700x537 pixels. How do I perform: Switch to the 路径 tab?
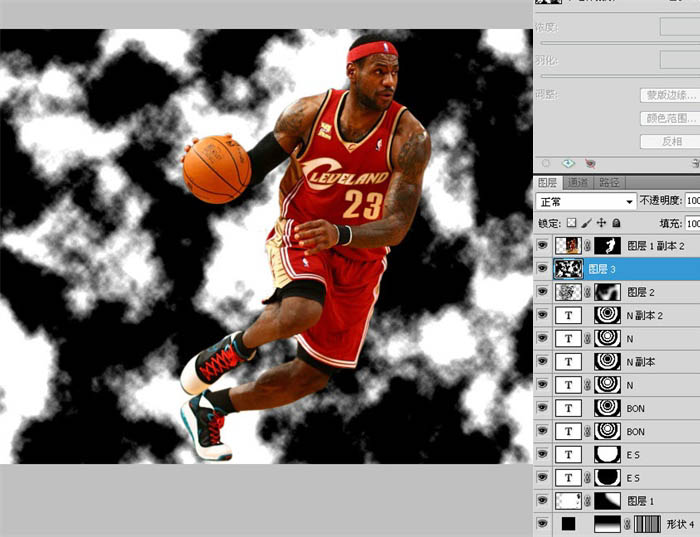[609, 182]
